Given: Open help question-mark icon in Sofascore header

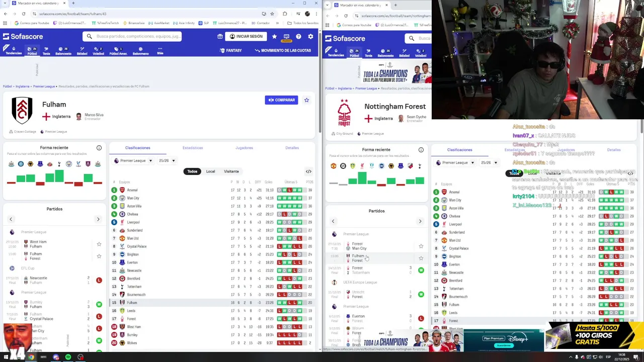Looking at the screenshot, I should [298, 36].
